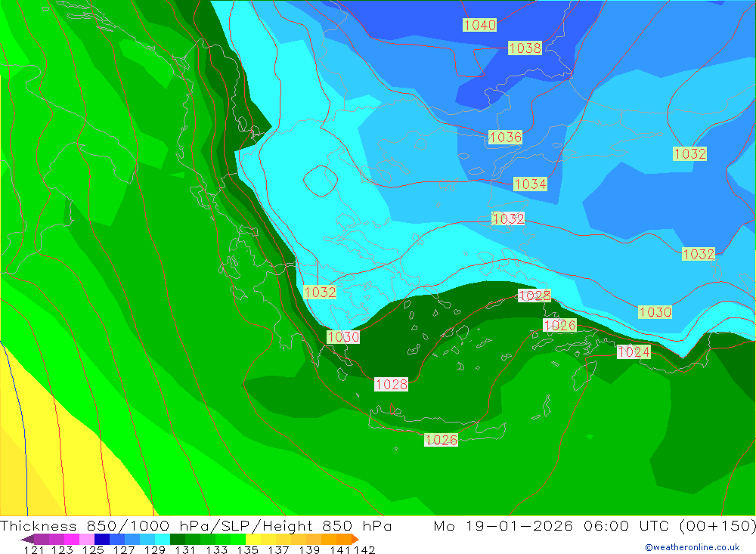Click the 'Thickness 850/1000 hPa/SLP/Height 850 hPa' title

tap(196, 525)
